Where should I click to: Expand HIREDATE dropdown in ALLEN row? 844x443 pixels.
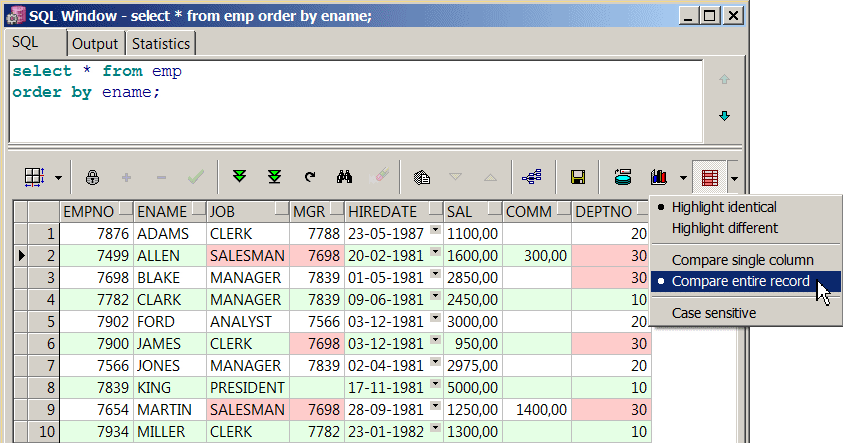click(x=435, y=255)
